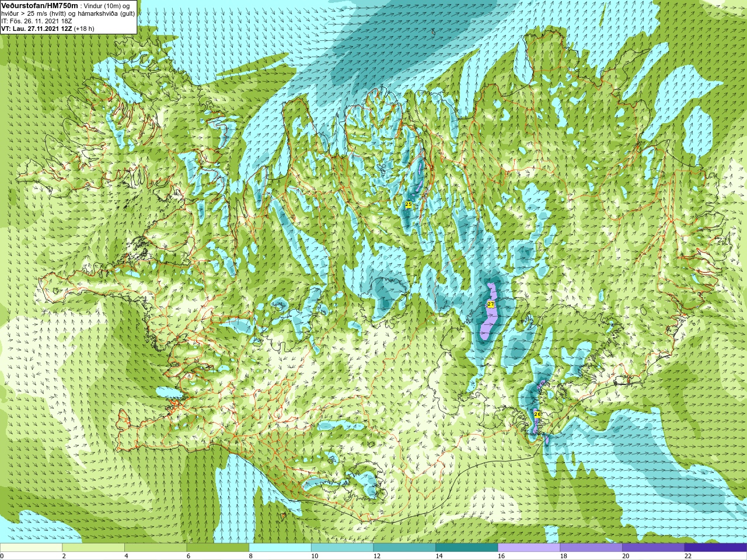Click the 20–22 m/s violet legend swatch

[654, 548]
